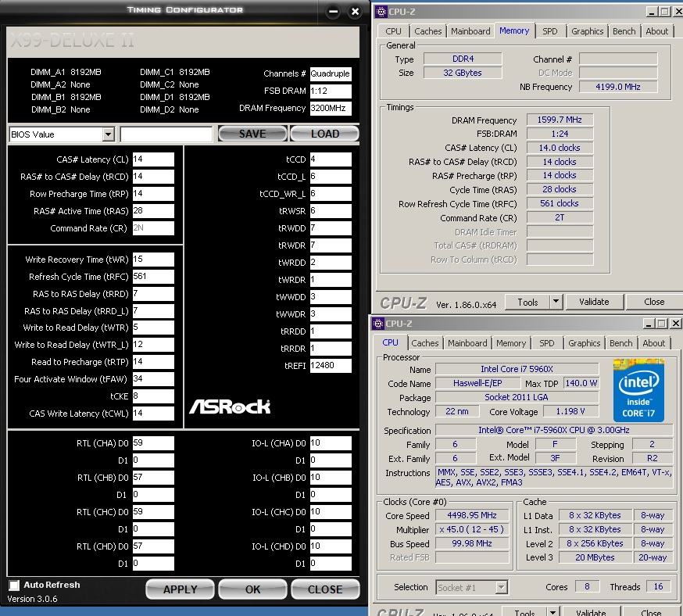
Task: Click the Refresh Cycle Time (tRFC) field
Action: [153, 277]
